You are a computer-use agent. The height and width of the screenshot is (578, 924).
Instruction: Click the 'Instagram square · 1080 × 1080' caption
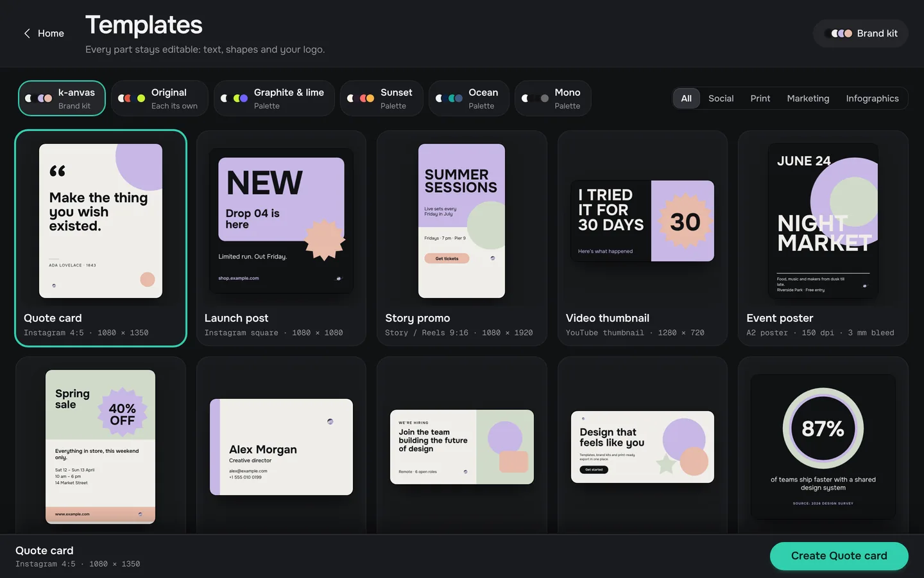coord(274,333)
